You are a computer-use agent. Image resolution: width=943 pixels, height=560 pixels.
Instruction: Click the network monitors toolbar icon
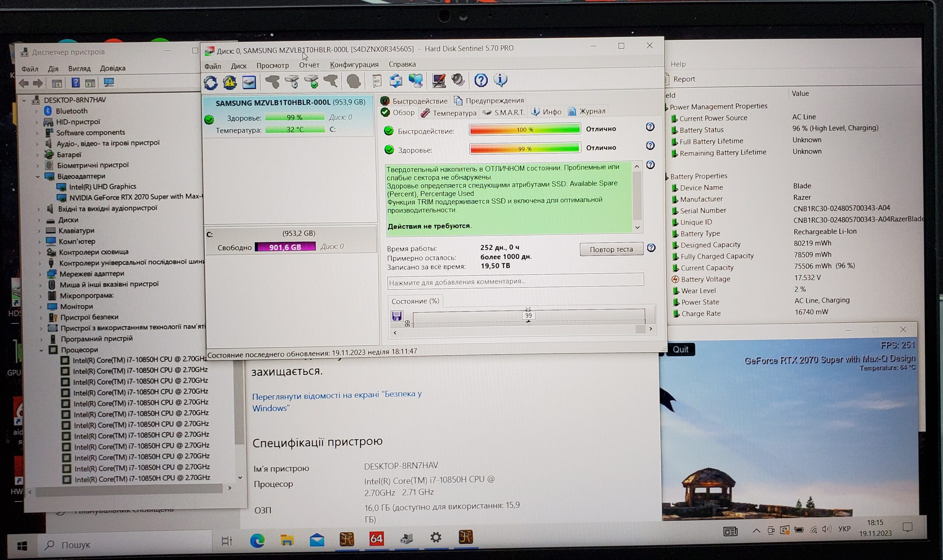point(416,80)
